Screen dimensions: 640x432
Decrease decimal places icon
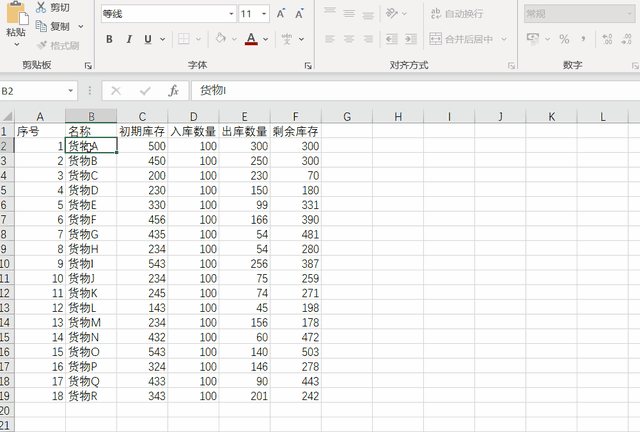[x=627, y=39]
